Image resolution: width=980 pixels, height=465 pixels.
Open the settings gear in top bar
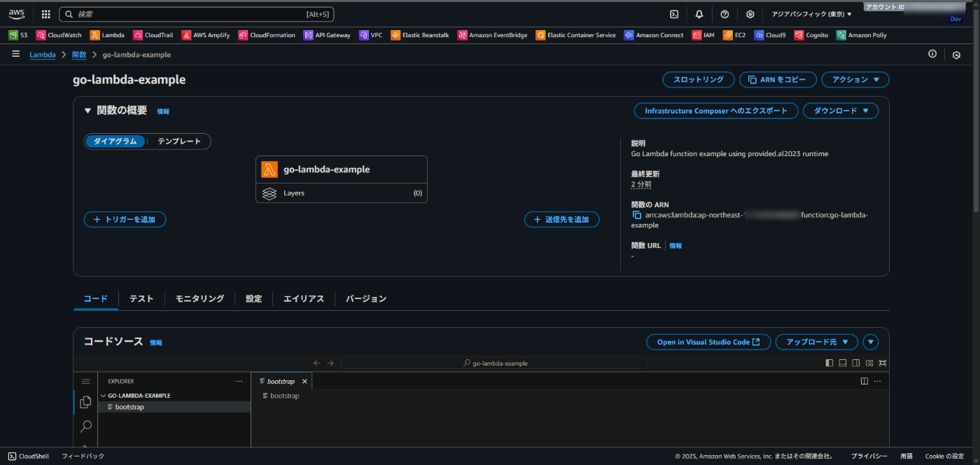coord(750,14)
